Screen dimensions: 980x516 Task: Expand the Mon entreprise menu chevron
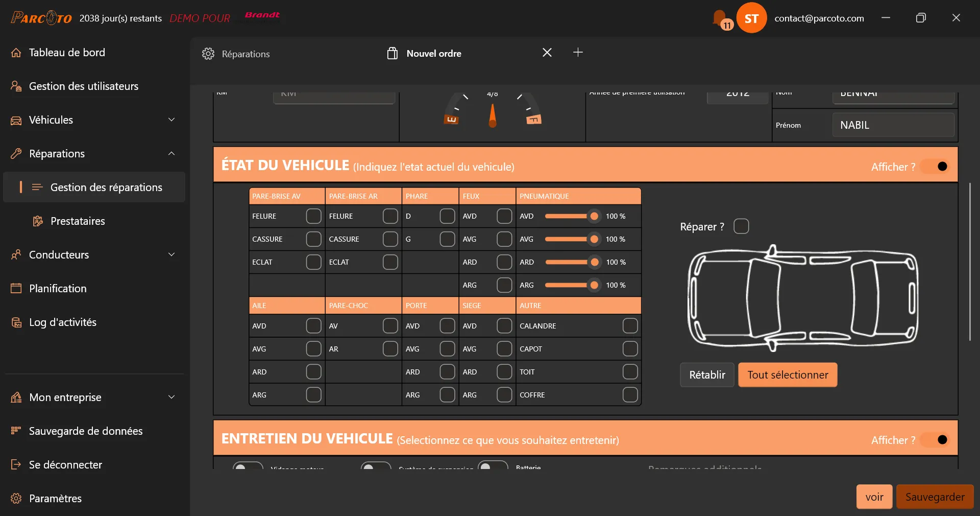(171, 397)
